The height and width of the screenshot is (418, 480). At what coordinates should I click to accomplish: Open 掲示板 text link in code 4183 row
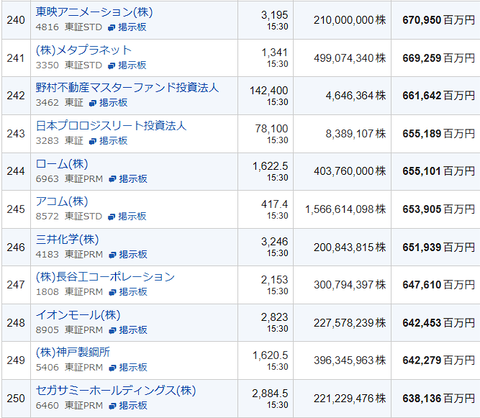click(x=133, y=255)
